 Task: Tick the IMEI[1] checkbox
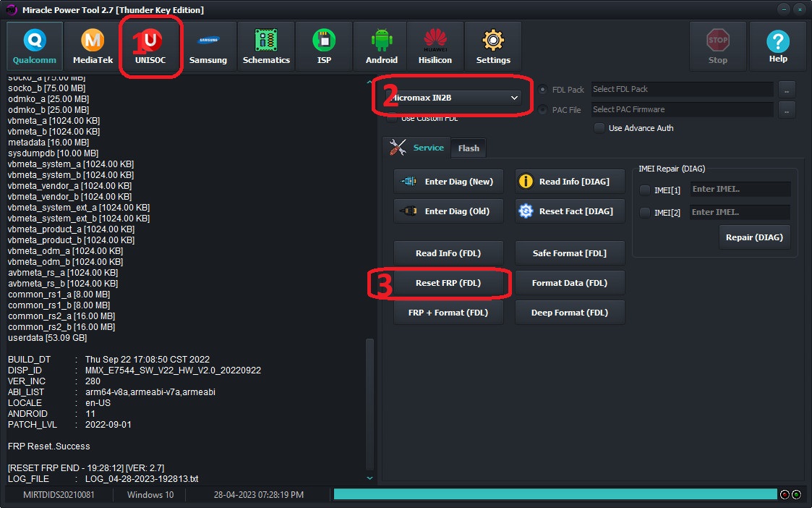click(x=645, y=190)
